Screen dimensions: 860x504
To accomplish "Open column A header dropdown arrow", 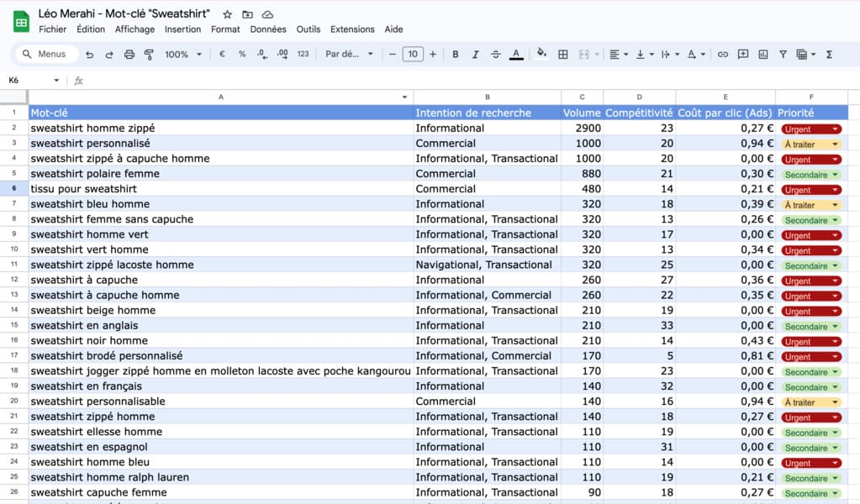I will click(x=404, y=97).
